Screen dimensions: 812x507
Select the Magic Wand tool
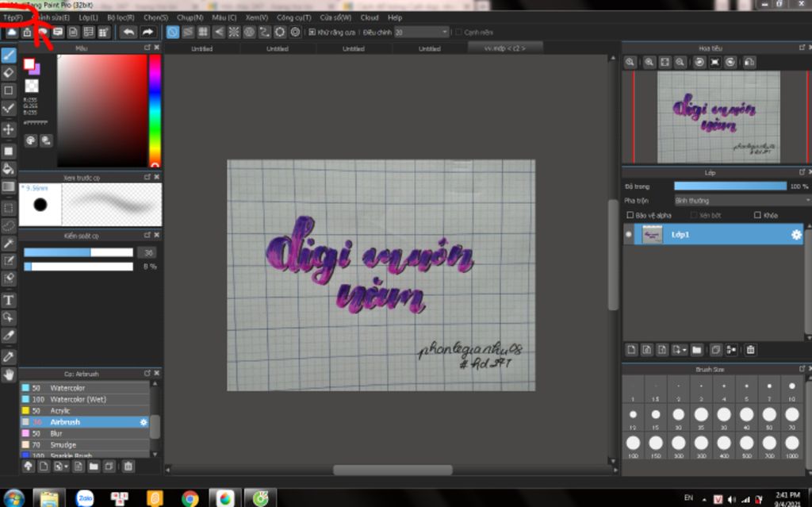coord(8,244)
